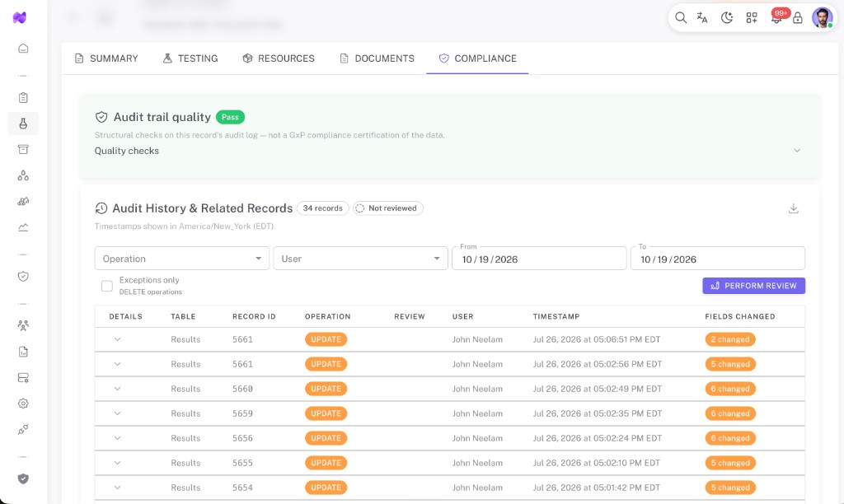Click the Not reviewed chip

click(x=388, y=208)
